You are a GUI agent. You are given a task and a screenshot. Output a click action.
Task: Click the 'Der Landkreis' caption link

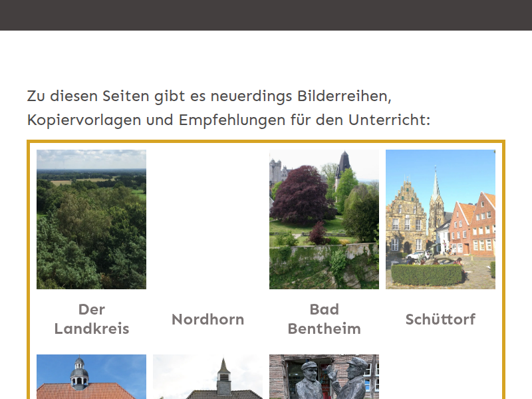pyautogui.click(x=91, y=319)
